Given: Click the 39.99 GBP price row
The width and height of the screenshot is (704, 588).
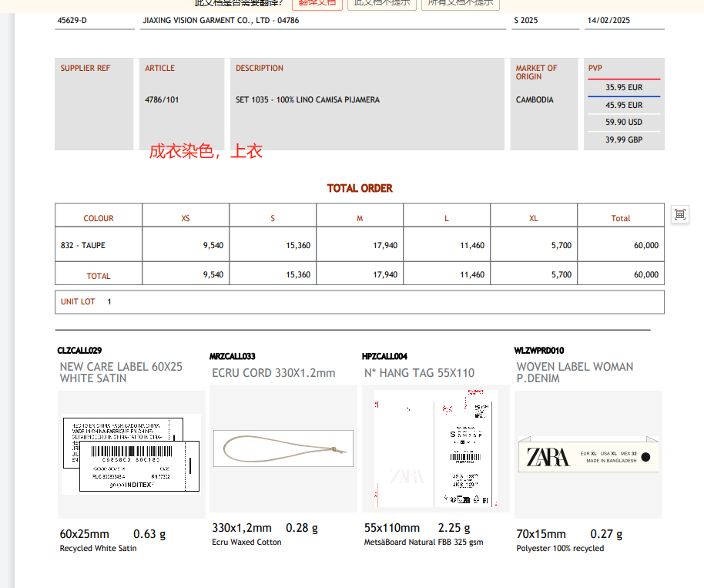Looking at the screenshot, I should [623, 140].
